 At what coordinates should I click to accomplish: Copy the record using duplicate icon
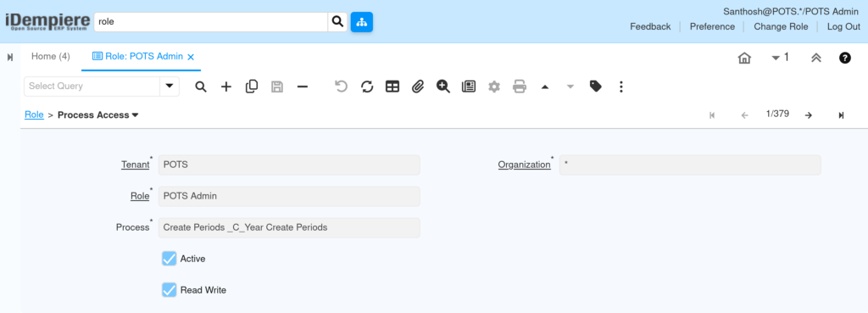pyautogui.click(x=251, y=87)
